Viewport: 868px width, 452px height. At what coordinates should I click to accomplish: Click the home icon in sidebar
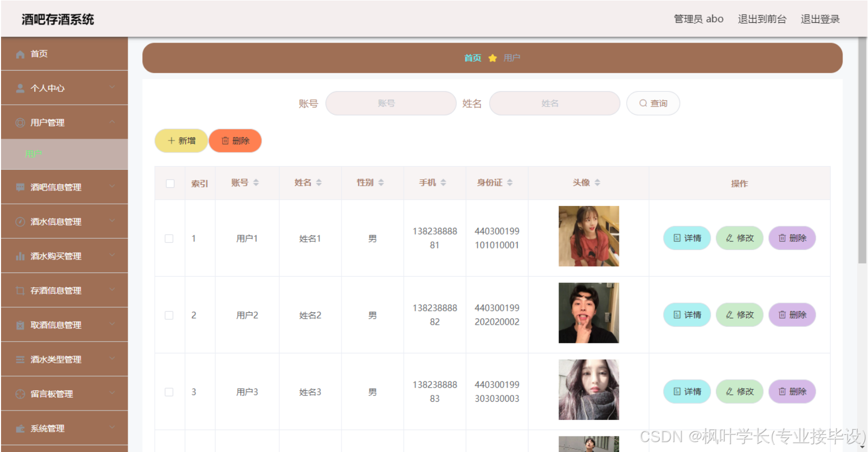pos(20,54)
